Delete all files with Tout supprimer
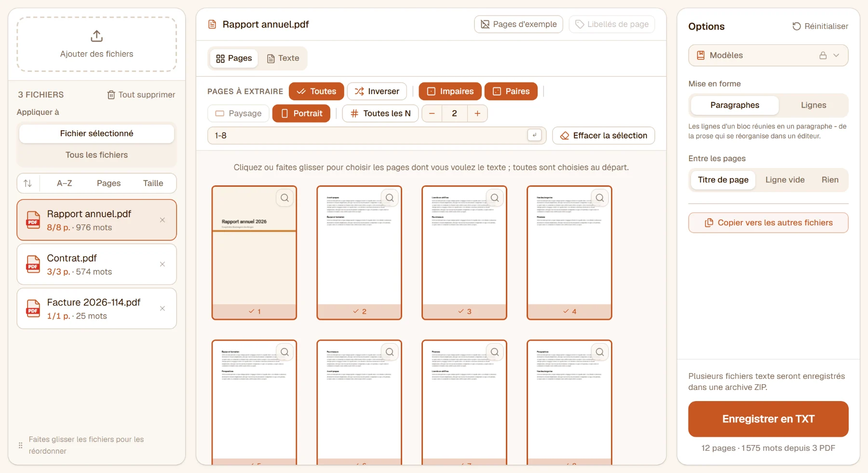 click(x=141, y=95)
